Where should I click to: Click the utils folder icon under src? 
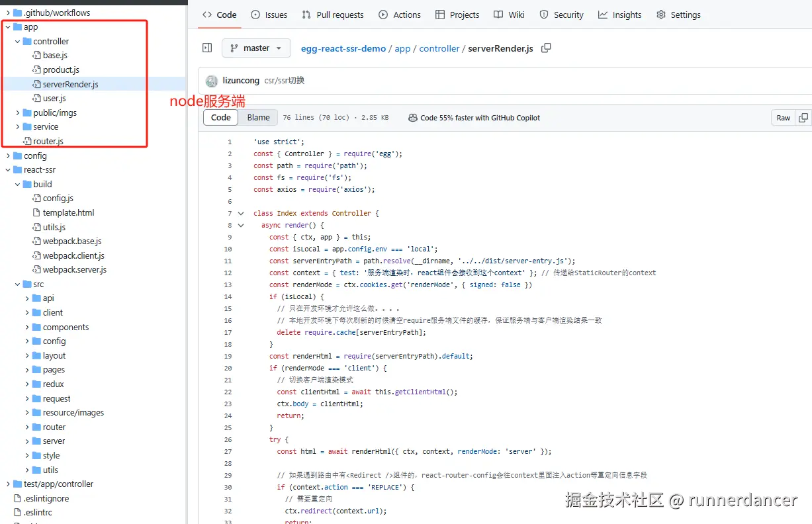click(36, 470)
